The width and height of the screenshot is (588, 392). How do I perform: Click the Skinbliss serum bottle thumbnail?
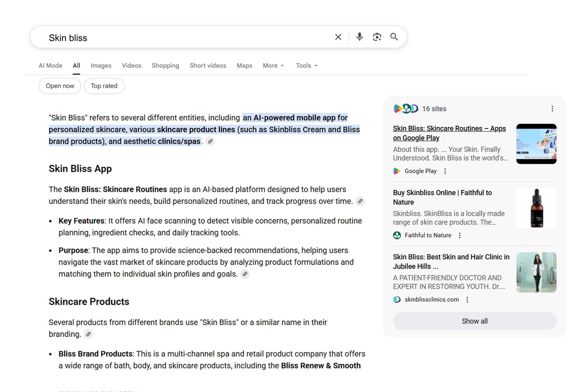click(536, 208)
